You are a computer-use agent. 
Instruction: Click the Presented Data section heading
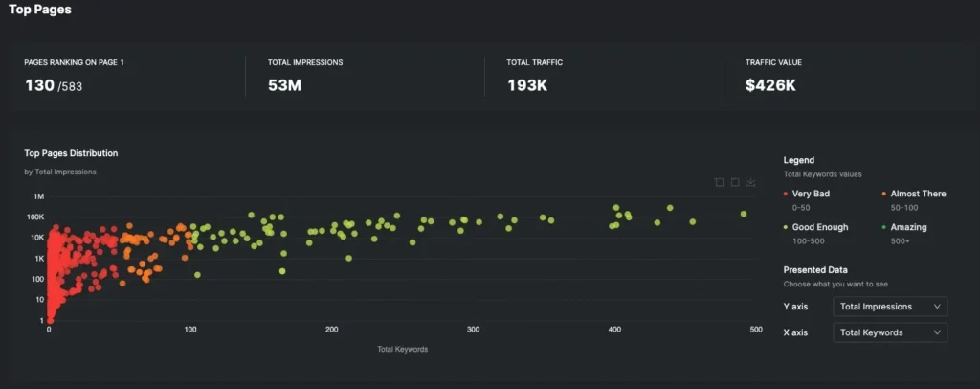pyautogui.click(x=814, y=270)
